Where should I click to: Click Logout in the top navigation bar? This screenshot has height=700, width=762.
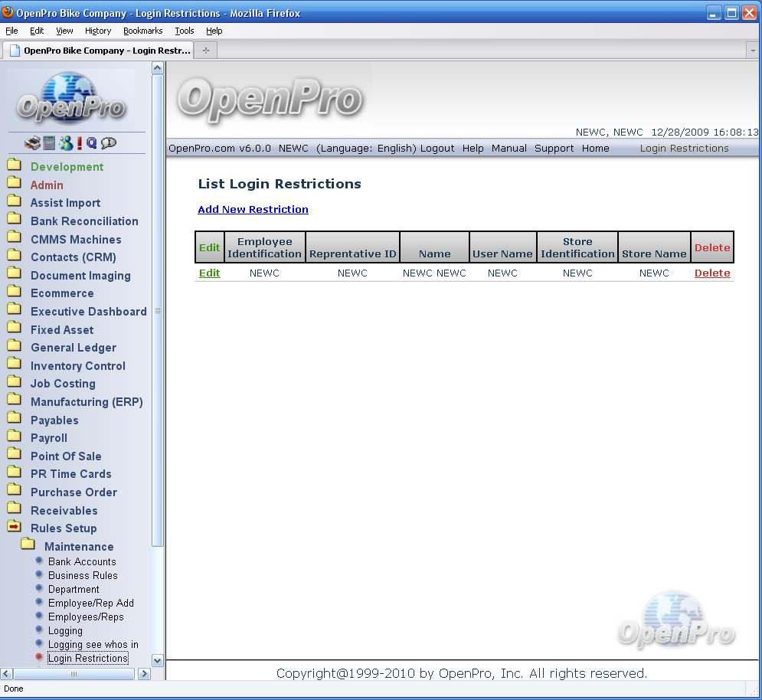coord(437,149)
